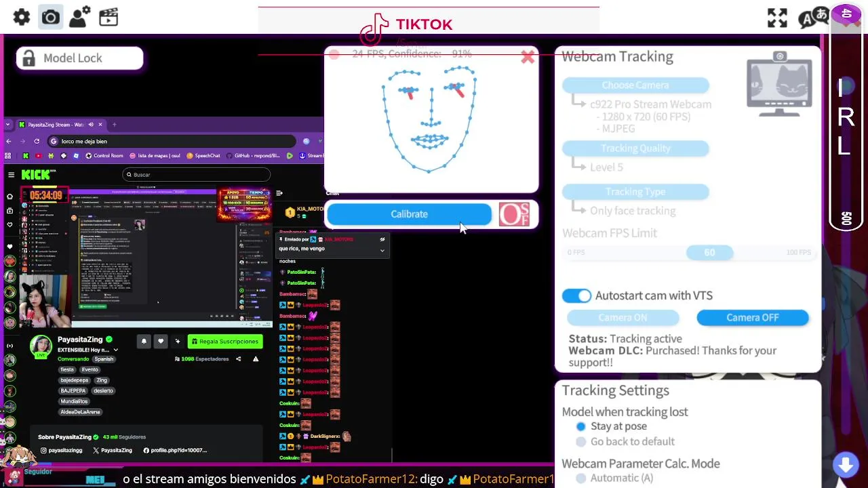Image resolution: width=868 pixels, height=488 pixels.
Task: Open the hotkey settings clapperboard icon
Action: point(108,17)
